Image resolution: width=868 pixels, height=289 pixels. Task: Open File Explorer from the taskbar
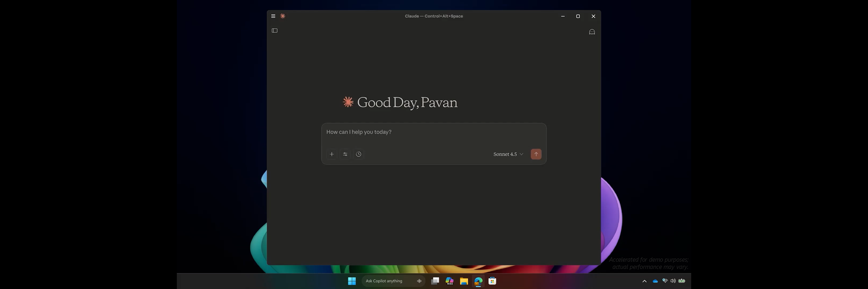click(464, 281)
